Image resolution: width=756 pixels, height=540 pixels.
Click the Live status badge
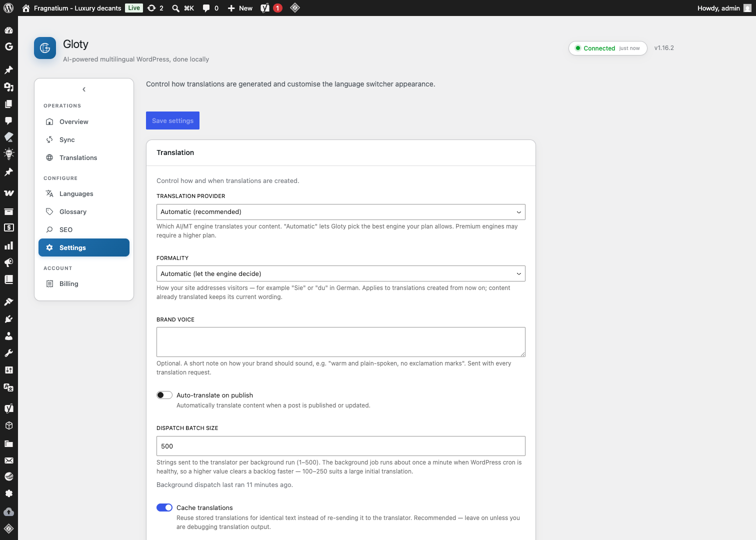134,8
